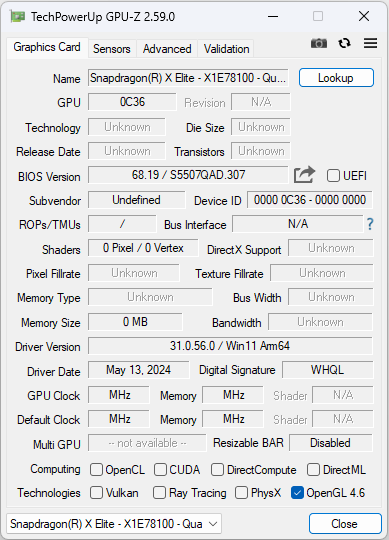Toggle the DirectCompute checkbox

[x=217, y=469]
